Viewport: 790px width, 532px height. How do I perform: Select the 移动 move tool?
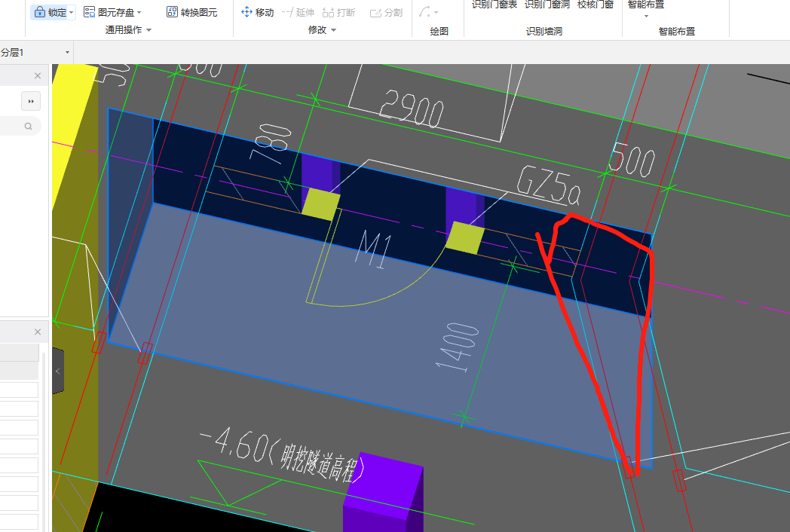pos(258,12)
